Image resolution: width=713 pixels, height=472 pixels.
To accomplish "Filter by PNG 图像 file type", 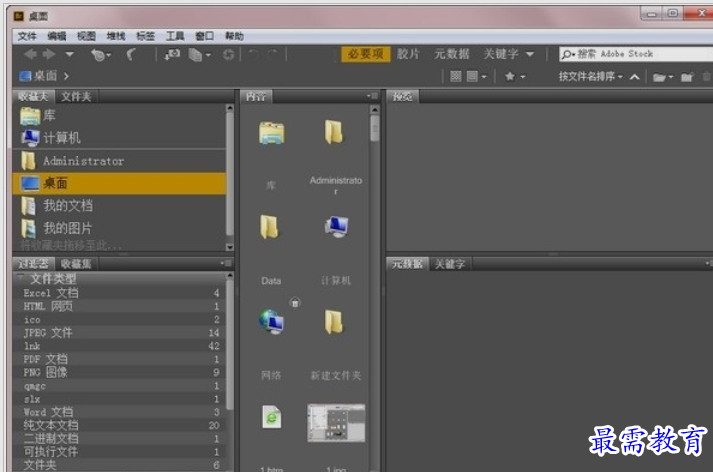I will (120, 372).
